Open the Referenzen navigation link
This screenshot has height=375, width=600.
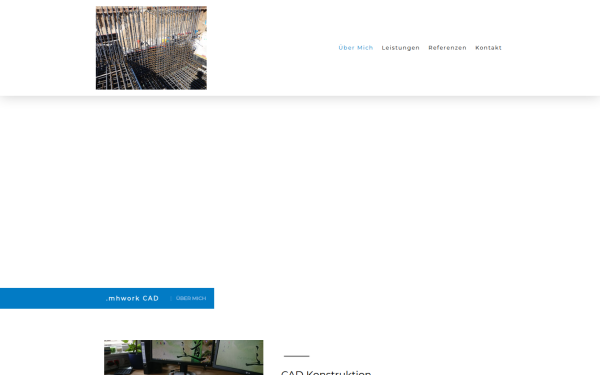coord(447,48)
